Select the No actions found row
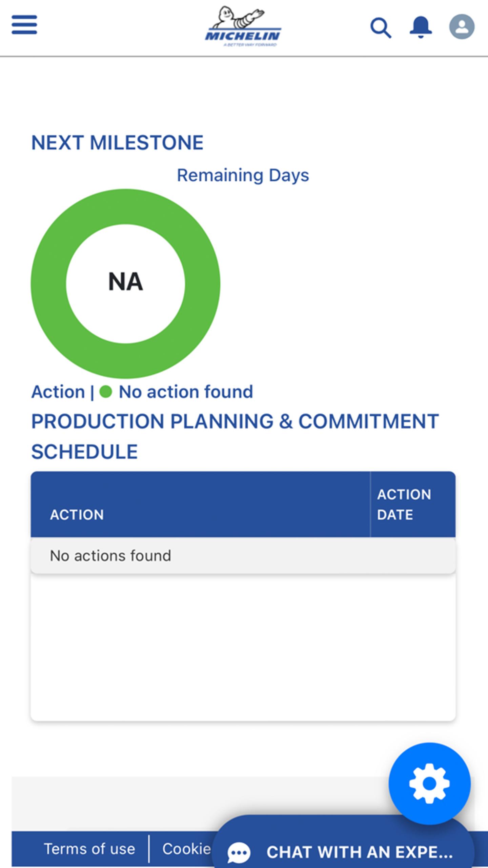 tap(243, 556)
